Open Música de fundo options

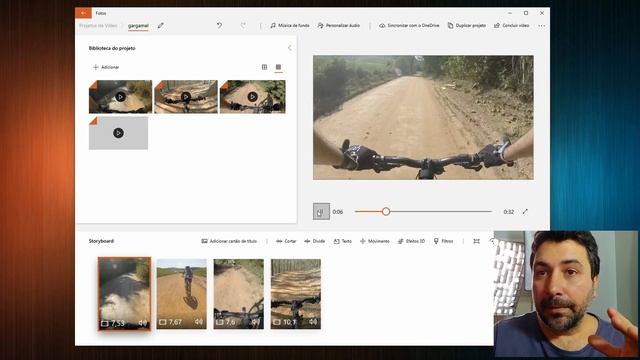(290, 25)
